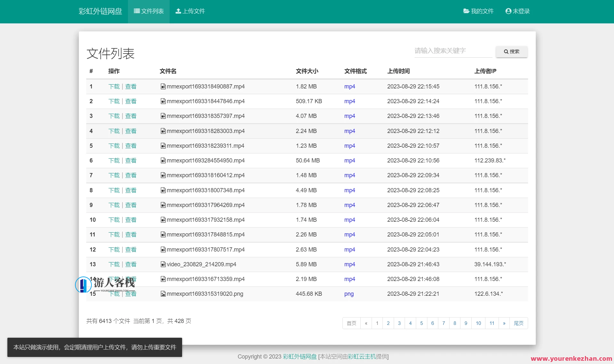Click the magnifier icon on the 搜索 button
This screenshot has width=614, height=364.
click(506, 52)
